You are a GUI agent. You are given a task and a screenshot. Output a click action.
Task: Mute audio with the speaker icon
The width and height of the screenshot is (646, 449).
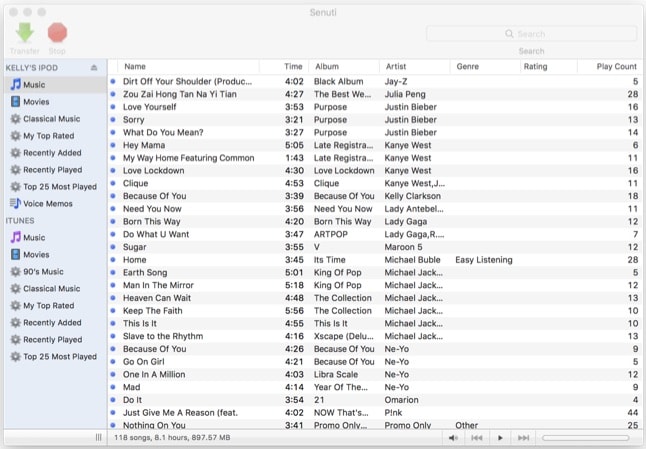click(x=453, y=438)
